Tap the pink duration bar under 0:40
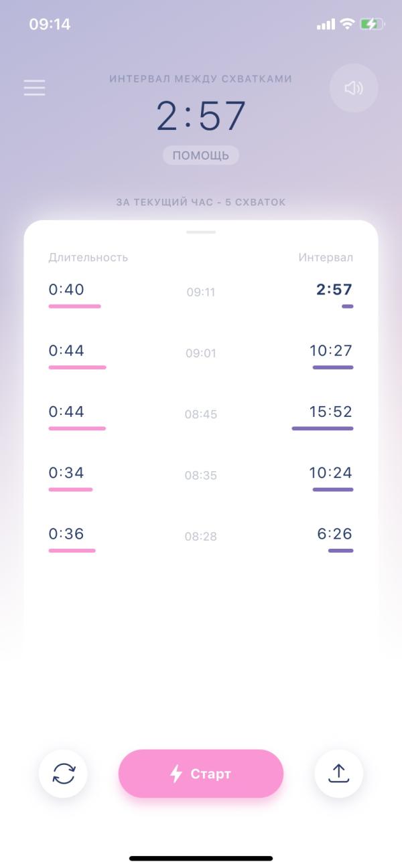This screenshot has height=868, width=402. [x=74, y=307]
